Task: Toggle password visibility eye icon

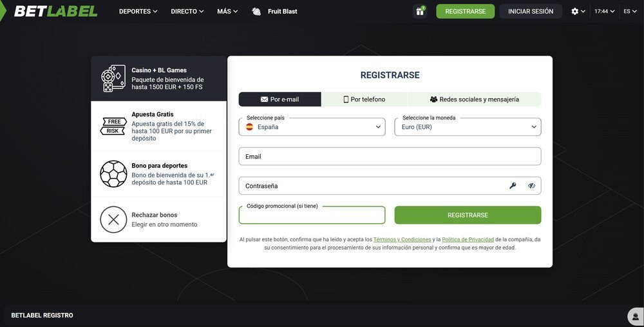Action: point(531,186)
